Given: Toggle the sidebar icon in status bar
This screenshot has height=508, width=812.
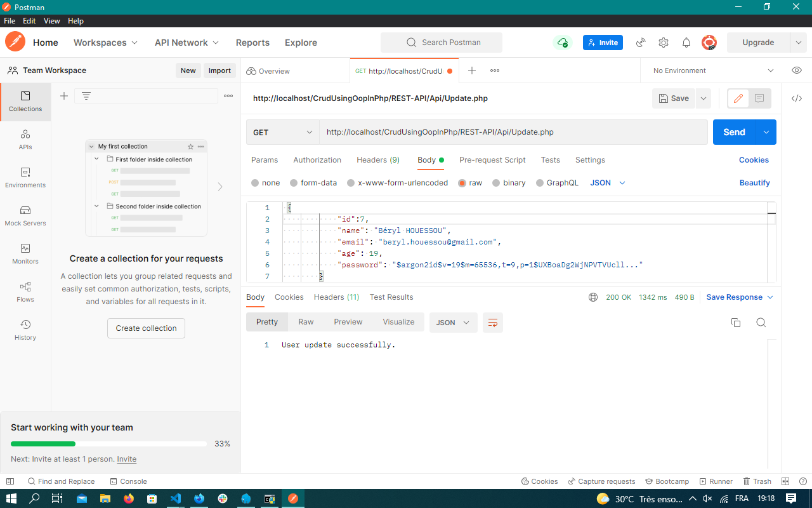Looking at the screenshot, I should click(10, 481).
